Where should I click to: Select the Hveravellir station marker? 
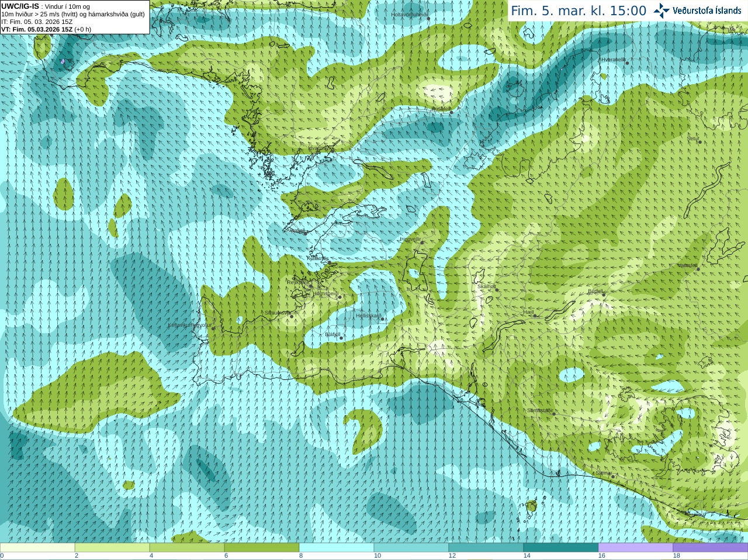pyautogui.click(x=627, y=63)
